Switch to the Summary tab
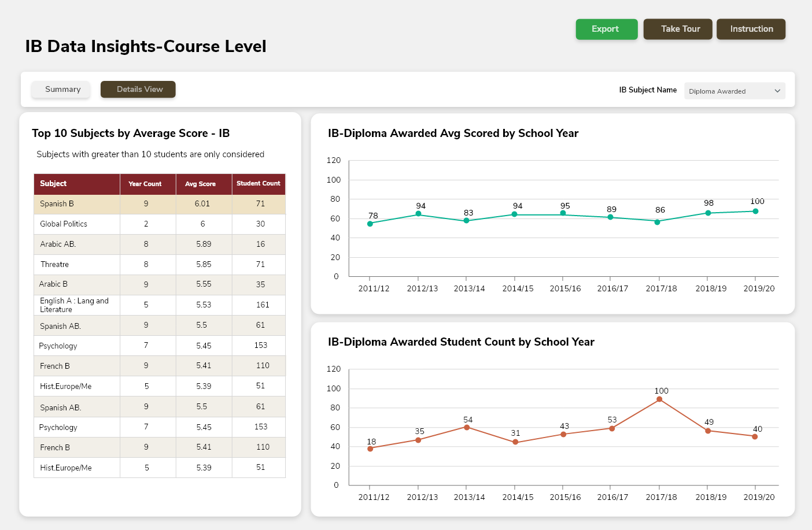The height and width of the screenshot is (530, 812). tap(61, 90)
